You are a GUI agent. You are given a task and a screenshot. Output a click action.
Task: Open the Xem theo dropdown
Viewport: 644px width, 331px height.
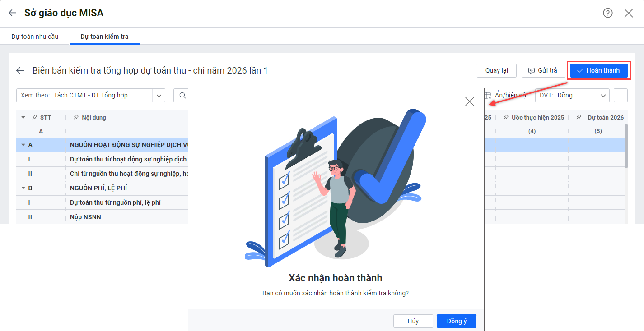(x=159, y=95)
